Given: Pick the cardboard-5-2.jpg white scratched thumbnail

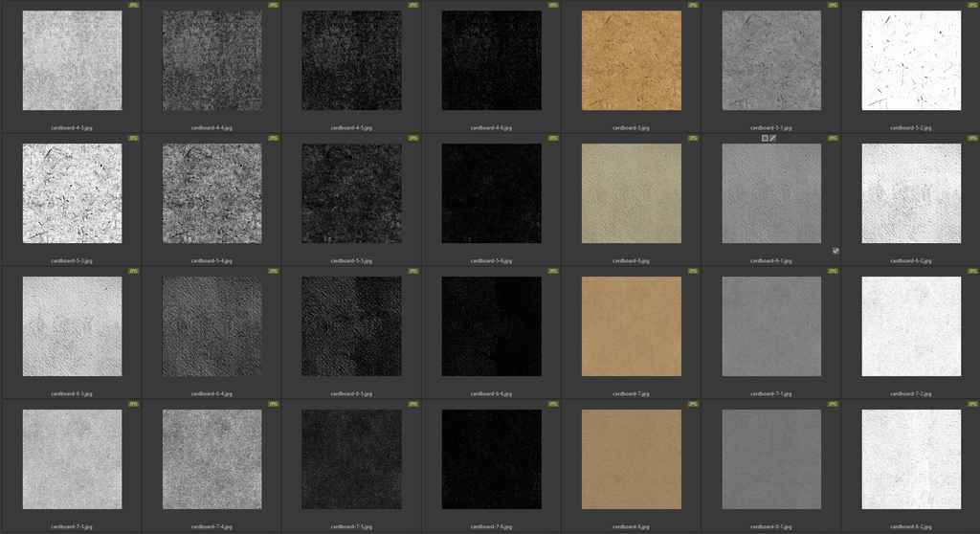Looking at the screenshot, I should (911, 60).
